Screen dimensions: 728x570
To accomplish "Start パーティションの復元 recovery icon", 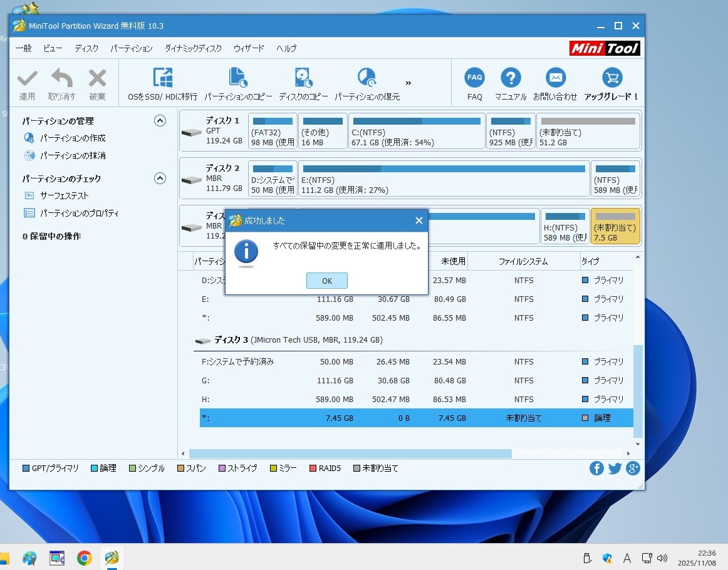I will coord(367,78).
